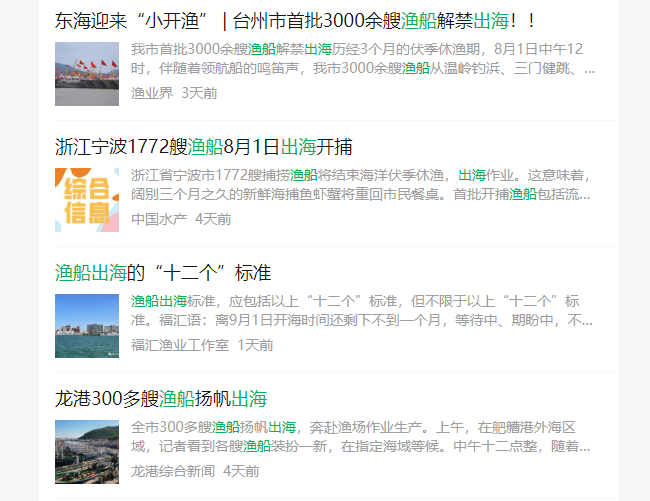650x501 pixels.
Task: Click the red flags harbor thumbnail
Action: click(x=87, y=73)
